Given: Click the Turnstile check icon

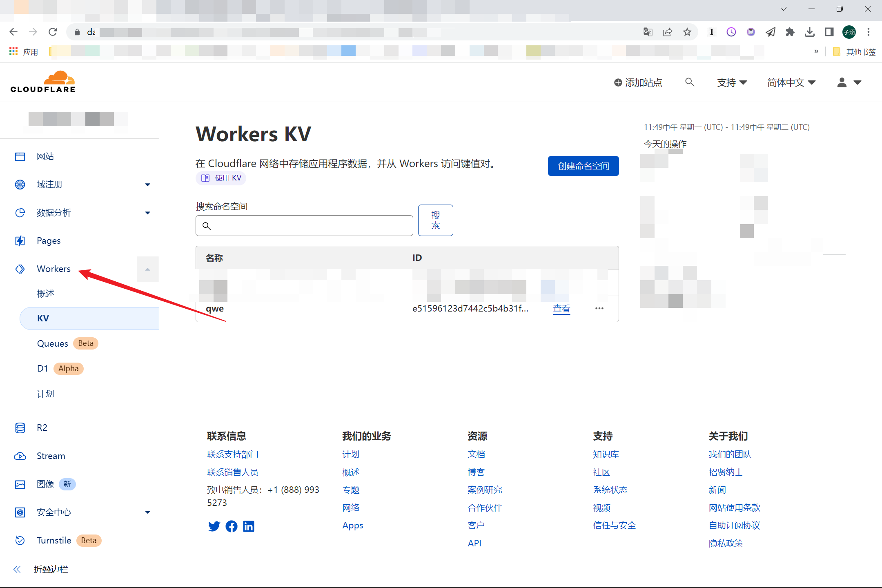Looking at the screenshot, I should pos(20,541).
